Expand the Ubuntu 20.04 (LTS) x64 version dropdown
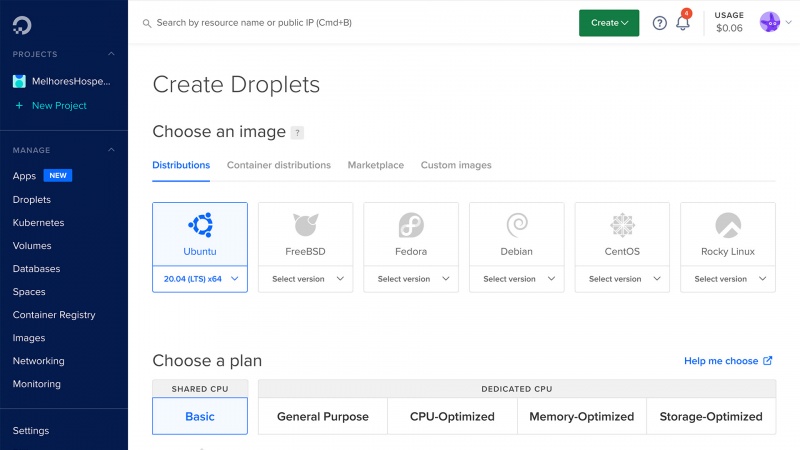Image resolution: width=800 pixels, height=450 pixels. [x=200, y=279]
